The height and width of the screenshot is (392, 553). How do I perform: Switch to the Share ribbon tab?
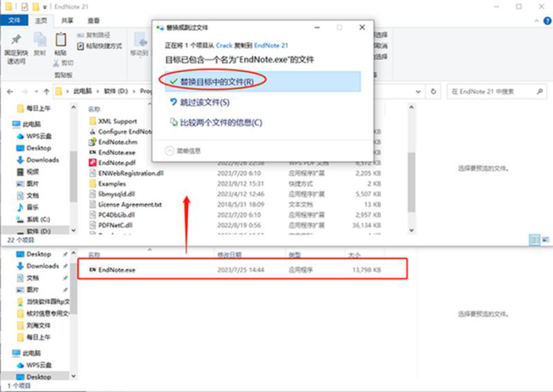tap(67, 21)
